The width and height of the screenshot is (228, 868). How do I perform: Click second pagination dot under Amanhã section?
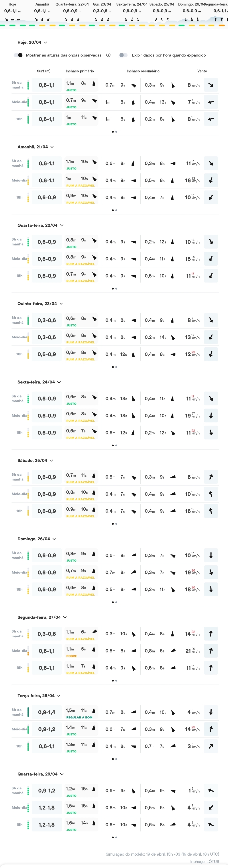tap(116, 210)
